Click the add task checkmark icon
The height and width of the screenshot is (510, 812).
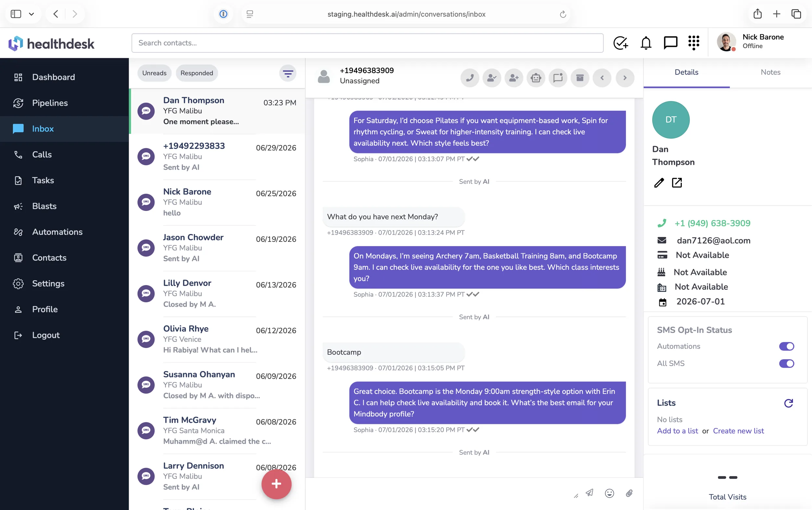click(x=620, y=43)
